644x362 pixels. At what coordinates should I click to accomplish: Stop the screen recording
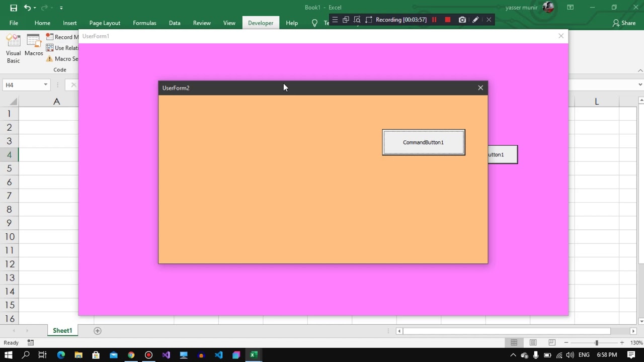[x=447, y=20]
